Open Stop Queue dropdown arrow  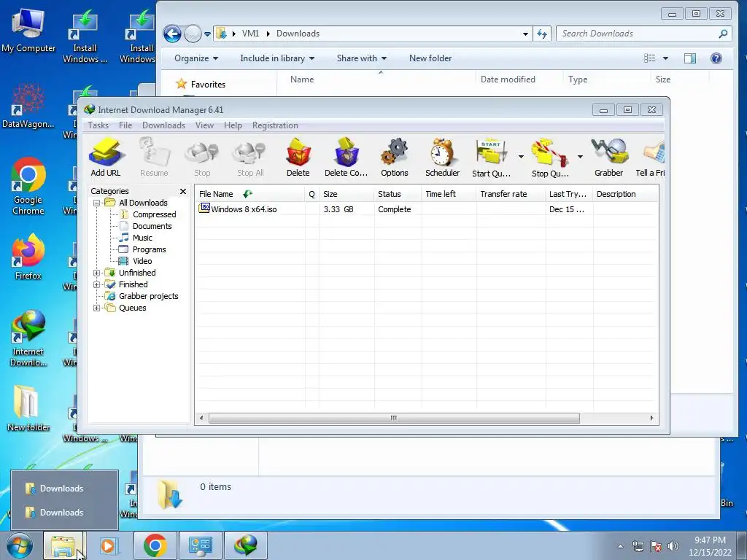tap(580, 157)
